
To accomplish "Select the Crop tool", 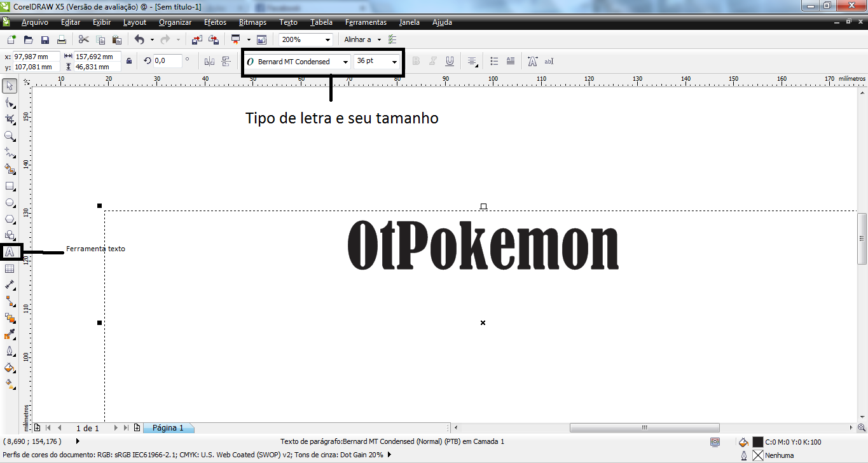I will point(10,119).
